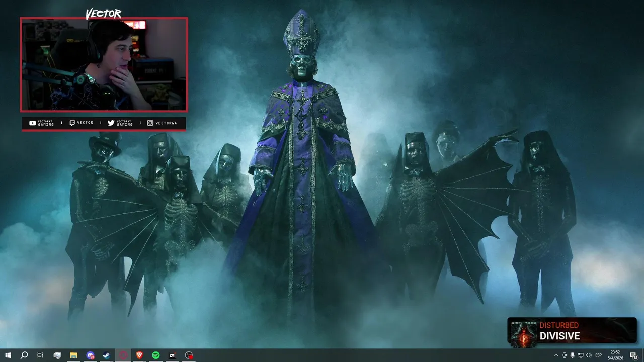Open taskbar Search magnifier
Viewport: 644px width, 362px height.
point(24,355)
